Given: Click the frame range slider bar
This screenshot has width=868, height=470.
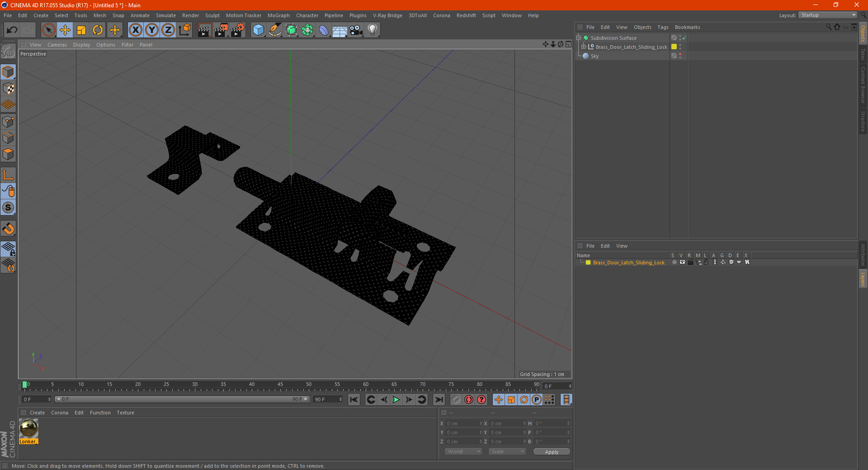Looking at the screenshot, I should click(x=182, y=399).
